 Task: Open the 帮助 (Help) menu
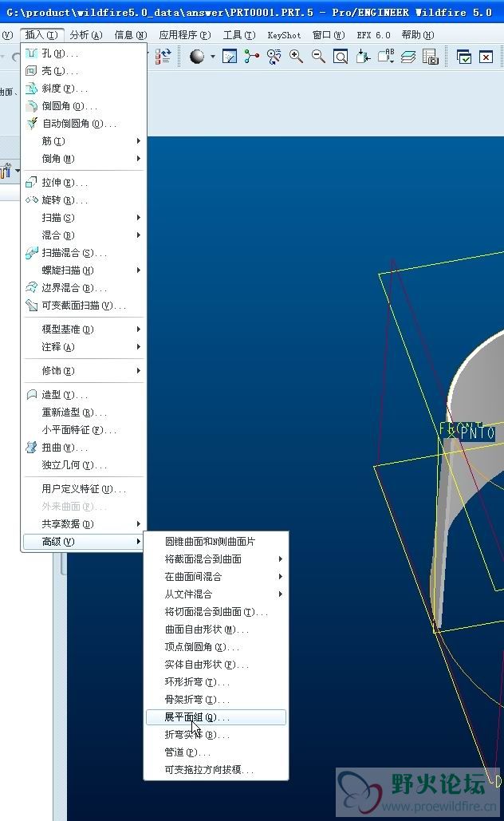click(x=418, y=35)
